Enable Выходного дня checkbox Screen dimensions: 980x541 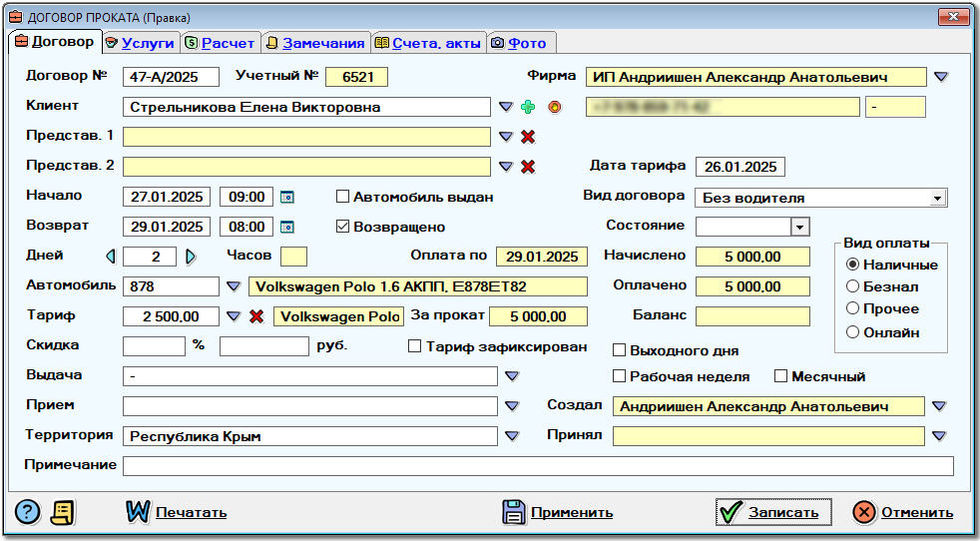(619, 350)
